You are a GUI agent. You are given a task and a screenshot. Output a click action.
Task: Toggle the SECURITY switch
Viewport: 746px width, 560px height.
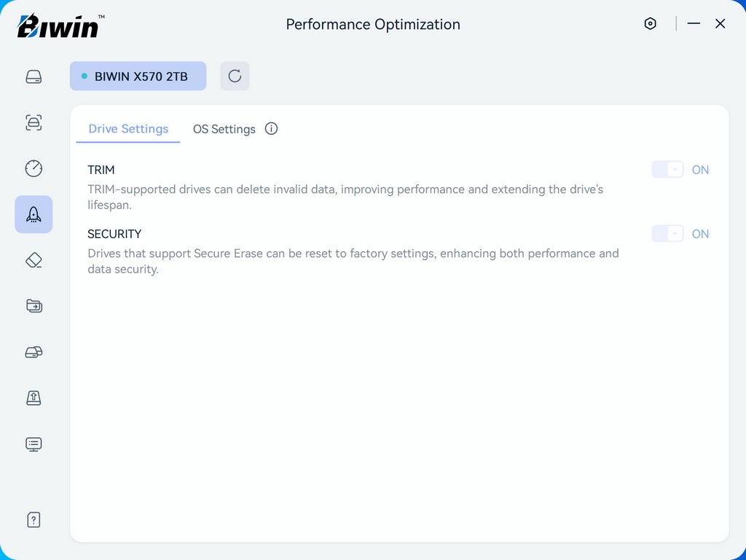(667, 234)
